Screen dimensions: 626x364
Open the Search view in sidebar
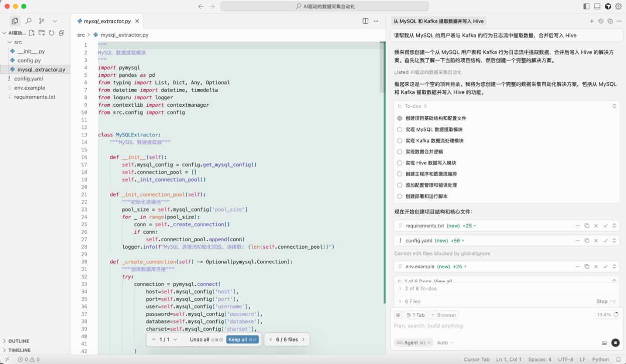(x=29, y=21)
